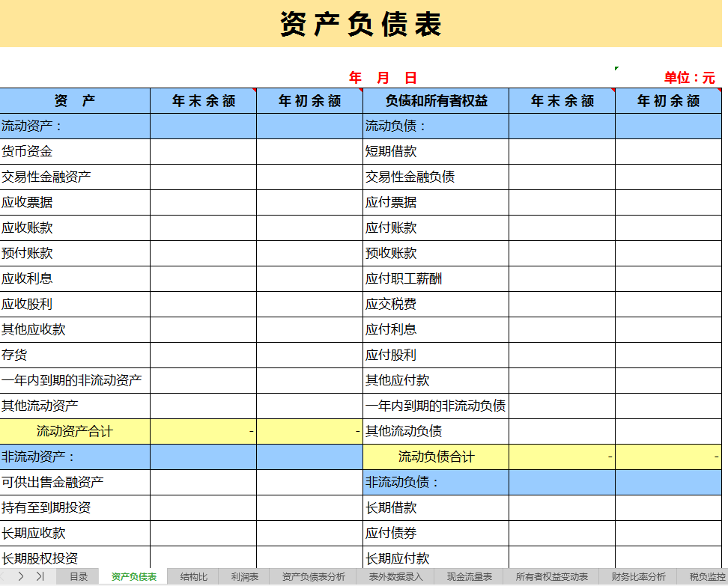
Task: Click the 应付债券 cell
Action: coord(436,534)
